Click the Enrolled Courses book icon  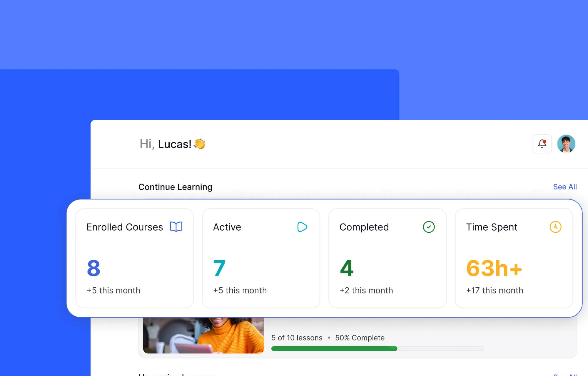[177, 227]
